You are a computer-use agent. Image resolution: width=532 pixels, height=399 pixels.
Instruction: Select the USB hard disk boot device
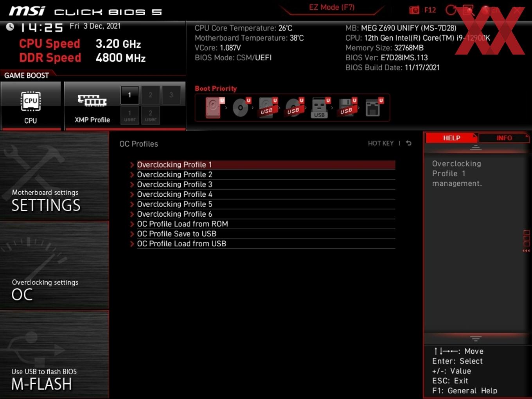point(268,108)
